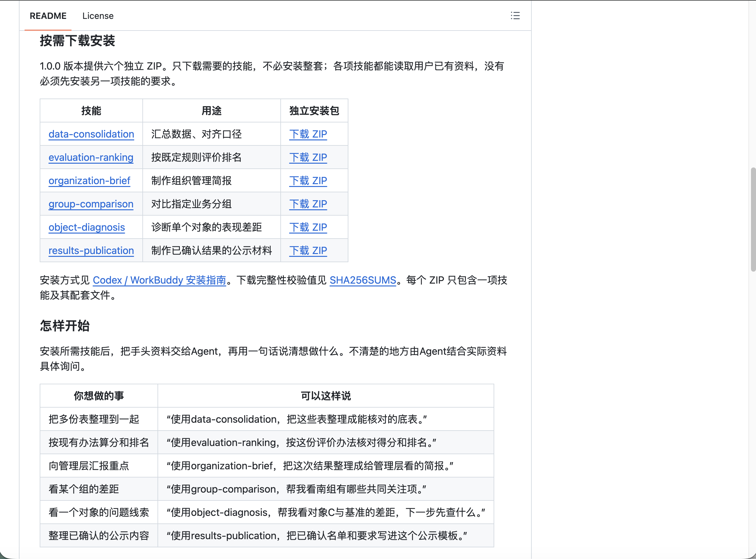The width and height of the screenshot is (756, 559).
Task: Click the 按现有办法算分和排名 cell
Action: (x=99, y=442)
